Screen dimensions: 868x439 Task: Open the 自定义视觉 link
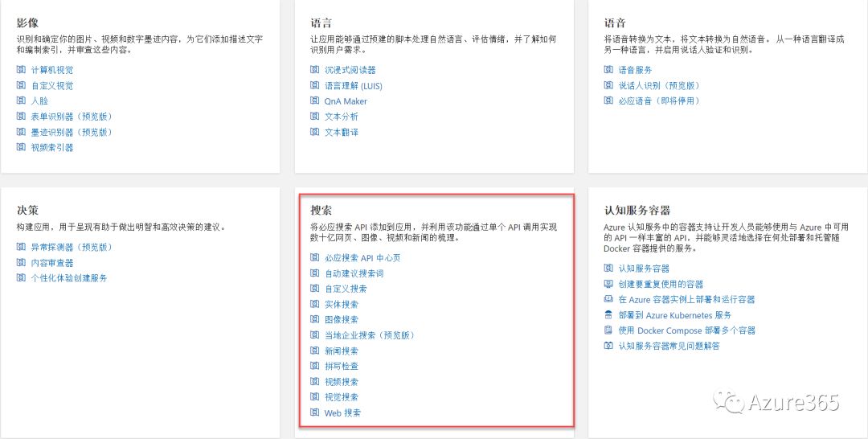tap(51, 86)
